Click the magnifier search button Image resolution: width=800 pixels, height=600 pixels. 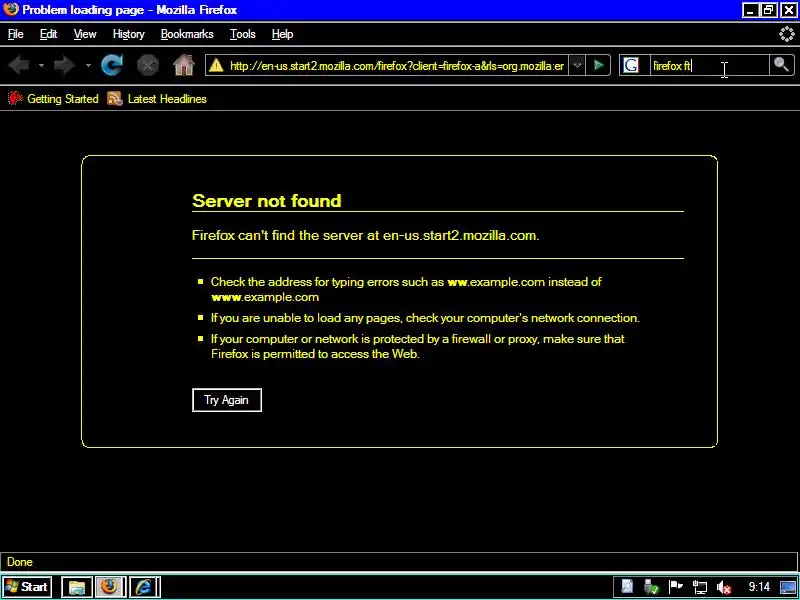[x=781, y=65]
